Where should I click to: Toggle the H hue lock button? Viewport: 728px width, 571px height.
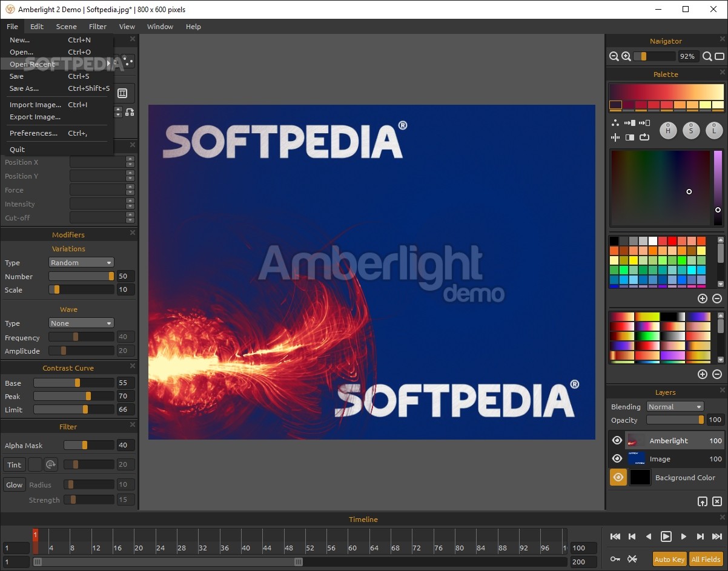coord(668,130)
